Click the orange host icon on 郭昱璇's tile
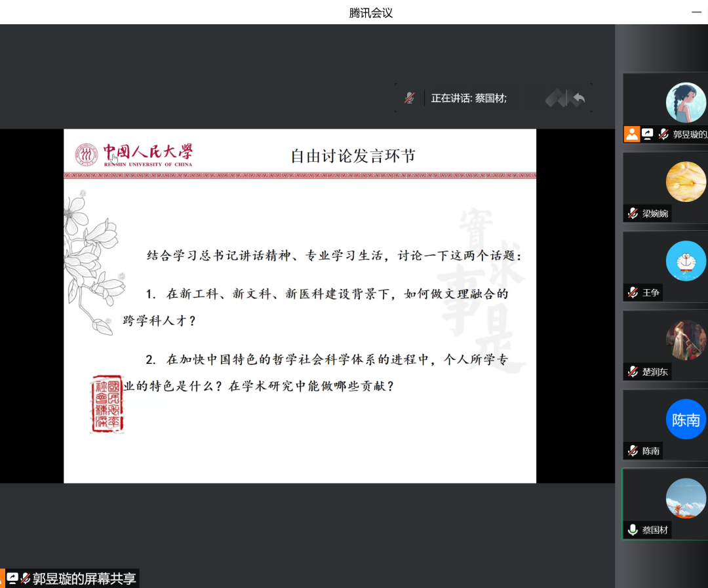 [x=631, y=134]
